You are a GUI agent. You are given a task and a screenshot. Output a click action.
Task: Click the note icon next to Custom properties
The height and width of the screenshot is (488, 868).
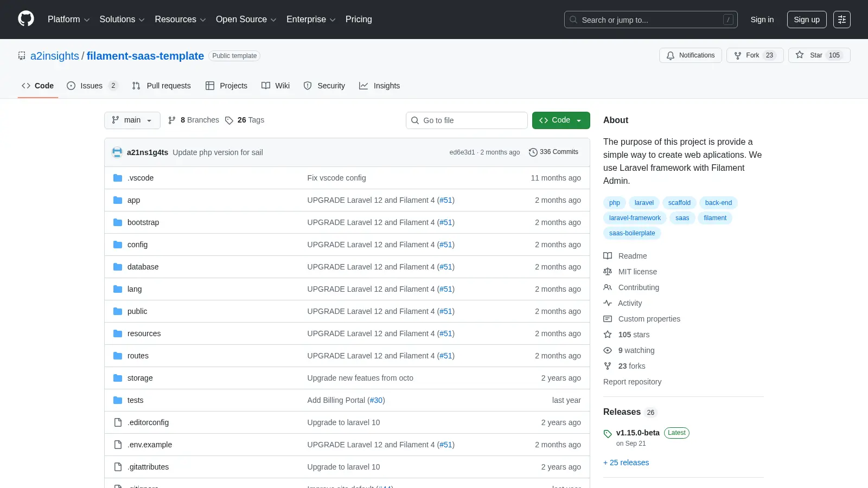pyautogui.click(x=608, y=319)
